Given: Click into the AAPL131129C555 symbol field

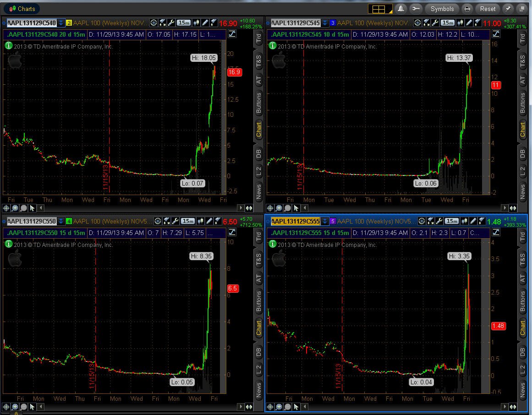Looking at the screenshot, I should pyautogui.click(x=295, y=221).
